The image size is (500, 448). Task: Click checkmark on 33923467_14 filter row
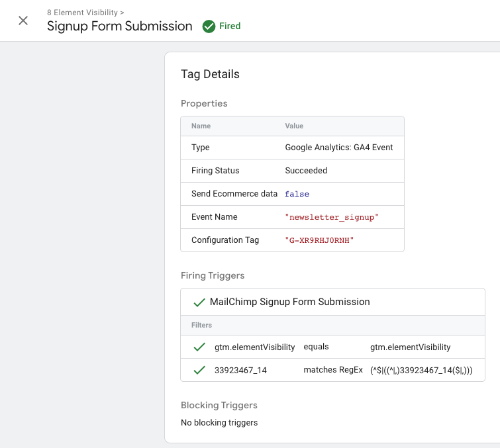199,370
